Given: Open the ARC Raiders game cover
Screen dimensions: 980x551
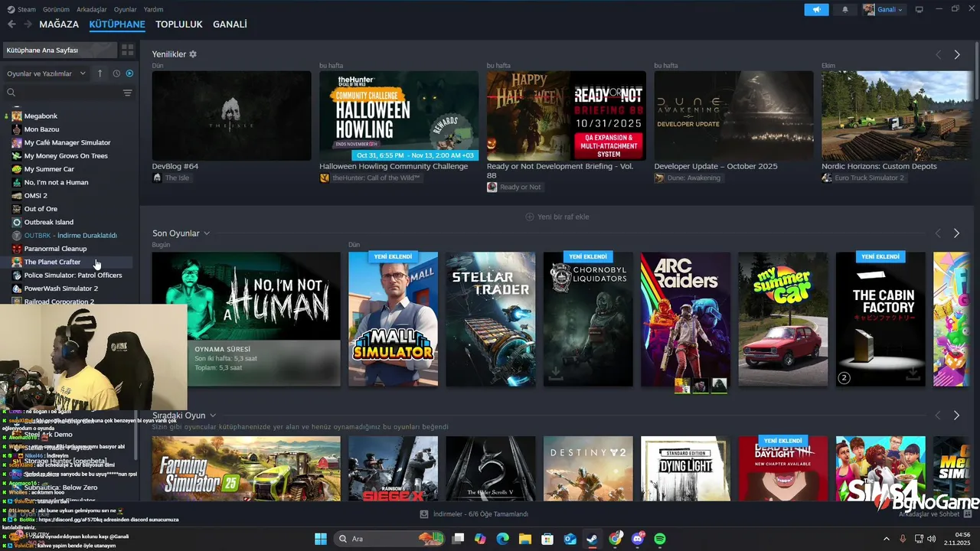Looking at the screenshot, I should point(685,319).
